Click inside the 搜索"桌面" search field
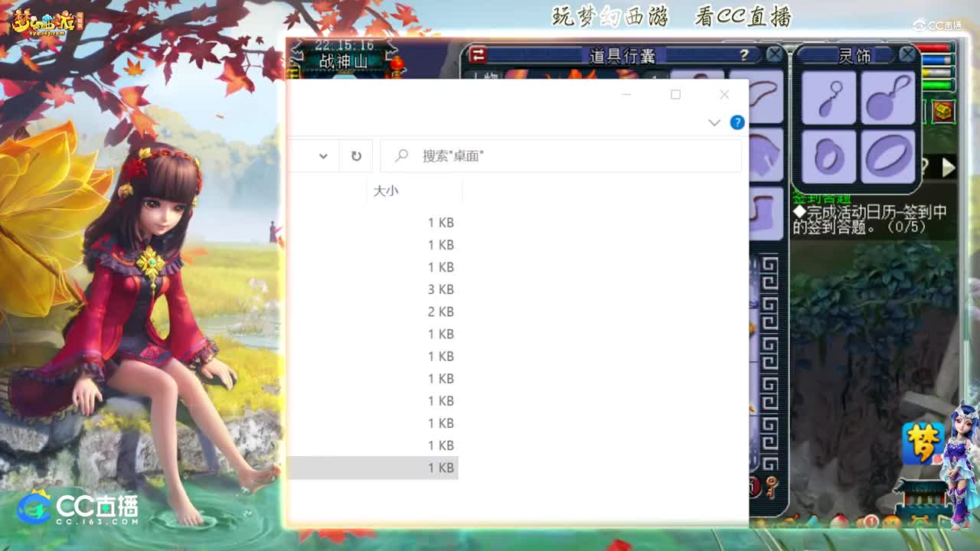Screen dimensions: 980x551 (x=559, y=155)
